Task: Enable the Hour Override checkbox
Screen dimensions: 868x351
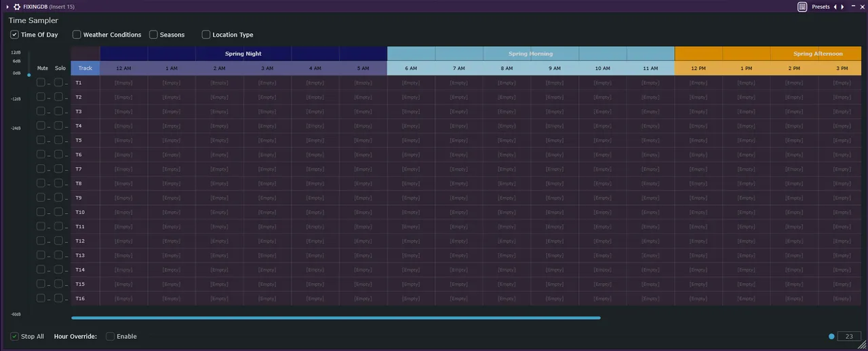Action: tap(110, 336)
